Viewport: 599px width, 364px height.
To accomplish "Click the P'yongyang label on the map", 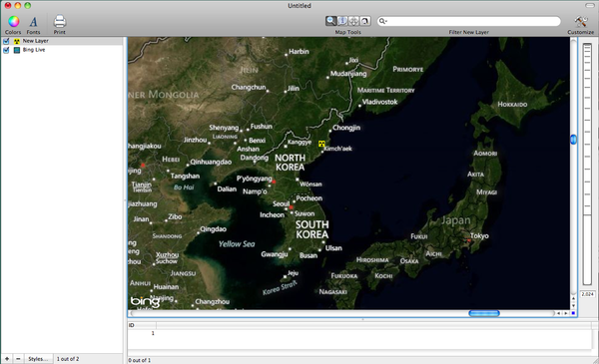I will coord(254,179).
